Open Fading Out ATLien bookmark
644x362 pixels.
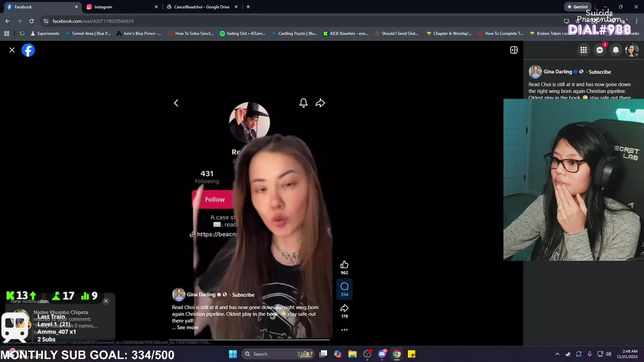point(243,34)
